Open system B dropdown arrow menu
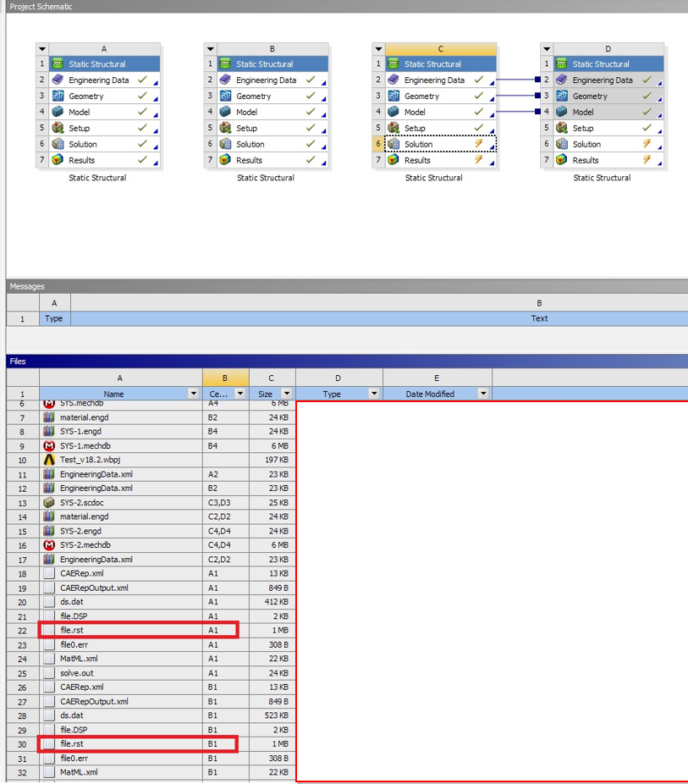 click(x=211, y=49)
